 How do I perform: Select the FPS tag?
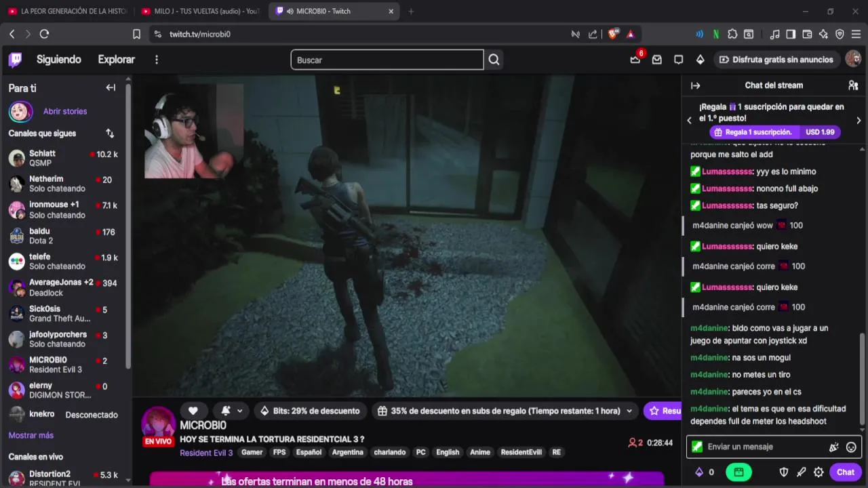pos(279,452)
